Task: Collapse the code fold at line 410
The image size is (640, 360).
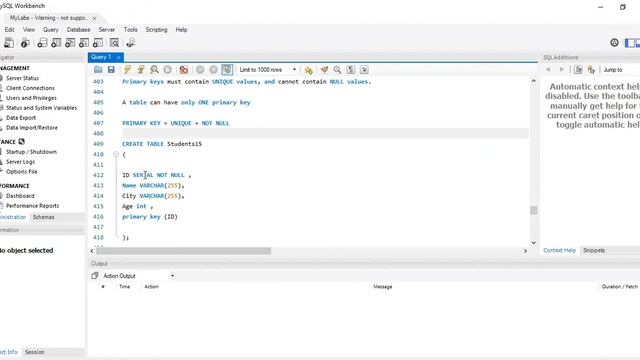Action: click(x=116, y=154)
